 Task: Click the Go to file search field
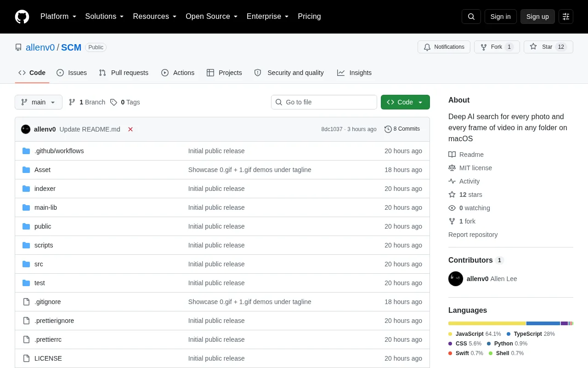coord(324,102)
